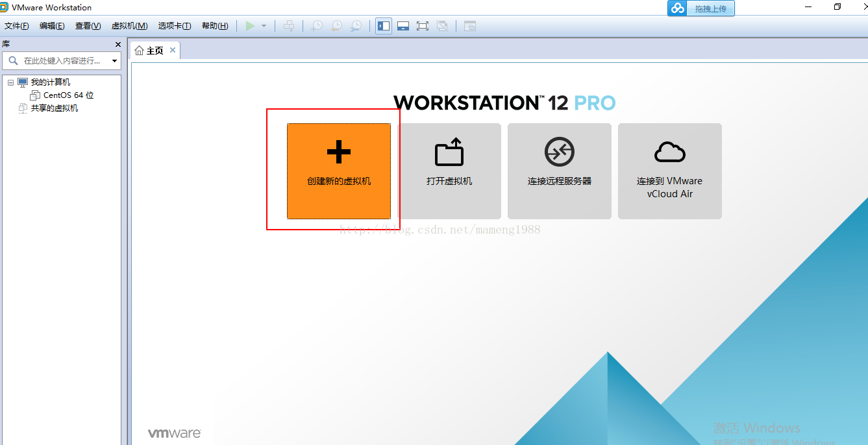Click the 创建新的虚拟机 tile

pyautogui.click(x=339, y=171)
